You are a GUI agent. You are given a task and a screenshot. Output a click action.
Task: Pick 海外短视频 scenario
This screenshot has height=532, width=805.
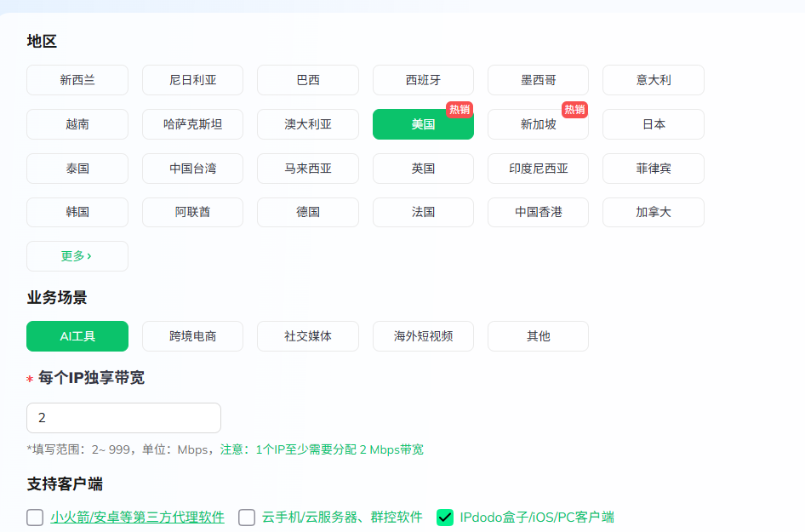coord(423,336)
